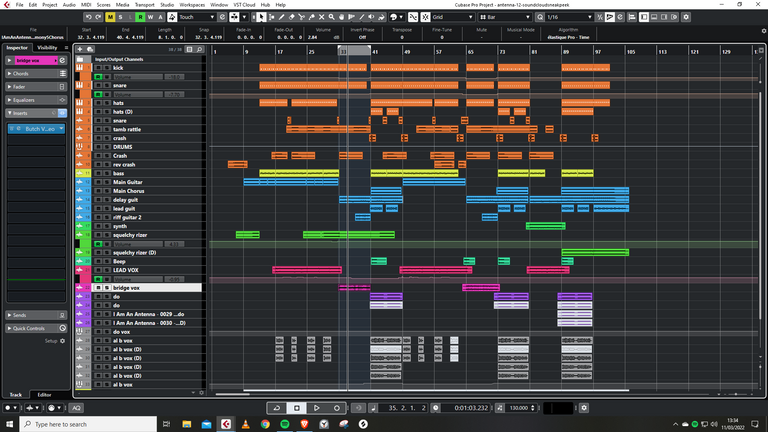Open the 1/16 quantize preset dropdown
Screen dimensions: 768x432
click(570, 17)
